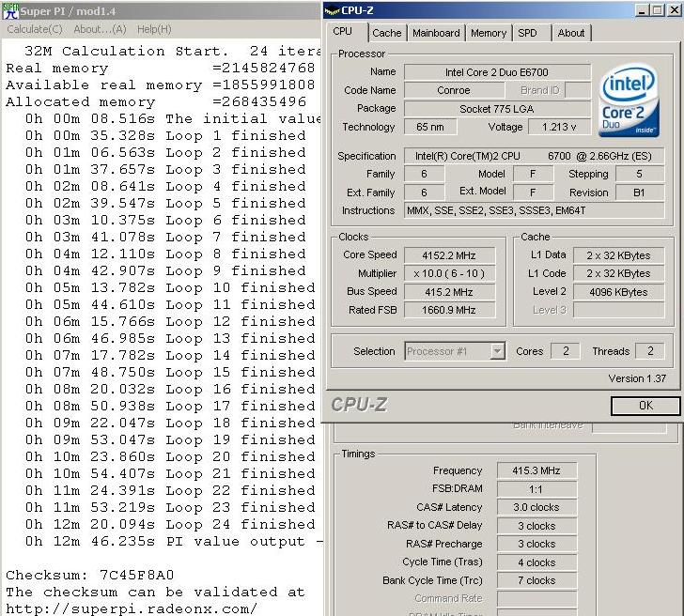Viewport: 684px width, 616px height.
Task: Click the Checksum: 7C45F8A0 line
Action: click(90, 576)
